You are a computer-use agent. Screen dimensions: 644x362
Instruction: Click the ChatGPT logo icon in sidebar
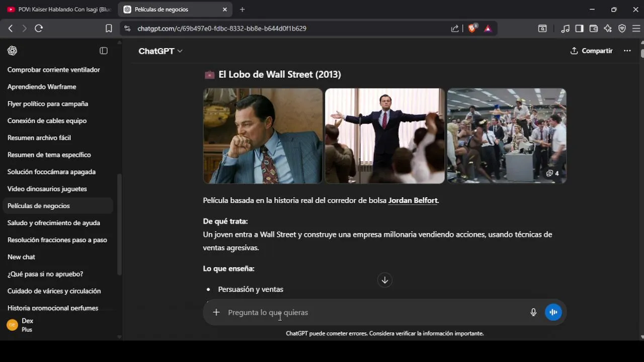pyautogui.click(x=13, y=51)
